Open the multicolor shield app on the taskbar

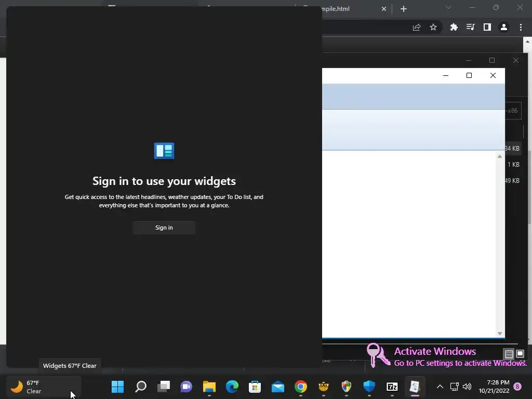pyautogui.click(x=347, y=387)
